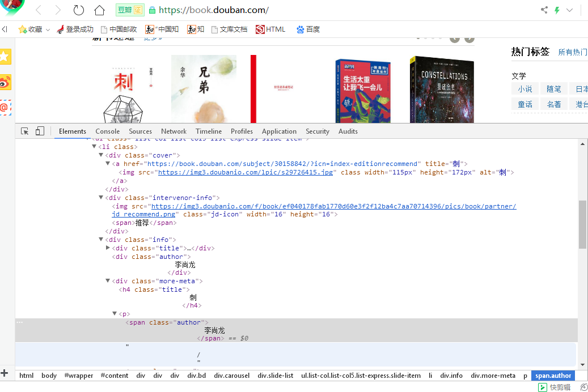
Task: Switch to the Console tab
Action: coord(108,131)
